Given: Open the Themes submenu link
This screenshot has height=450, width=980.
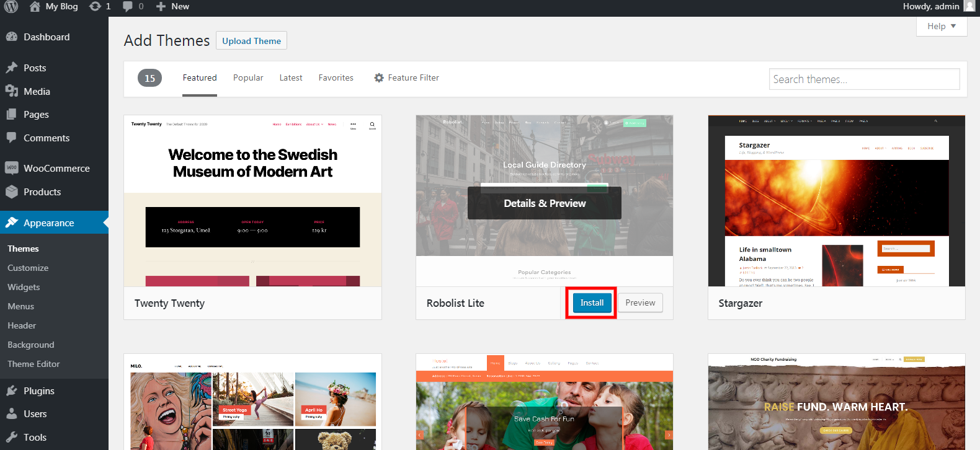Looking at the screenshot, I should pos(23,249).
